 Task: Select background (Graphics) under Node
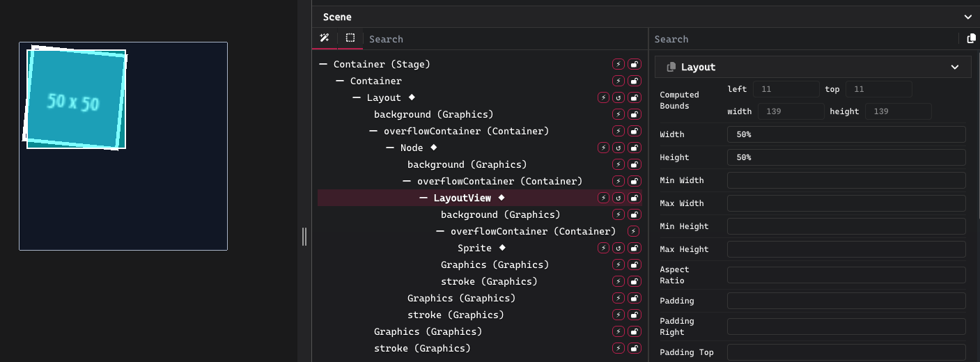(467, 164)
